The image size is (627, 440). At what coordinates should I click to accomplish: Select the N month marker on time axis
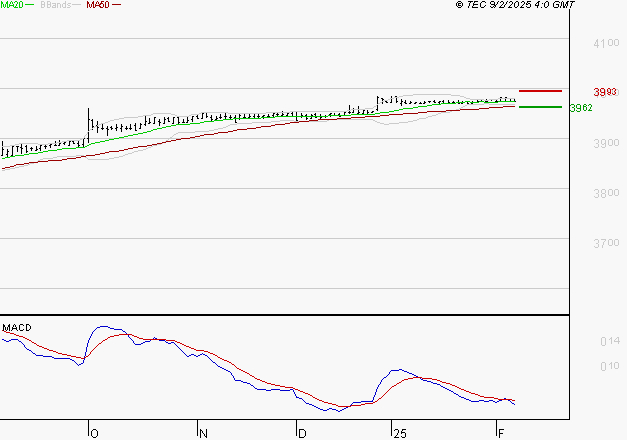click(203, 433)
